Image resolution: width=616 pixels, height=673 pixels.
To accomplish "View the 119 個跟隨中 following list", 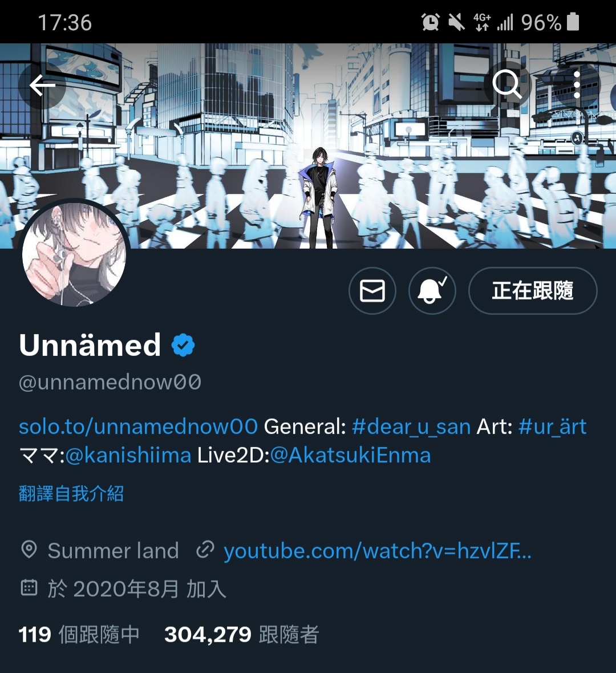I will [79, 634].
